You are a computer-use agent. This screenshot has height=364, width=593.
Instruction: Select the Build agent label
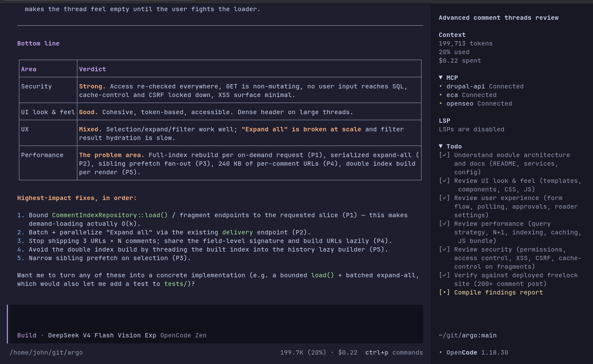point(27,335)
